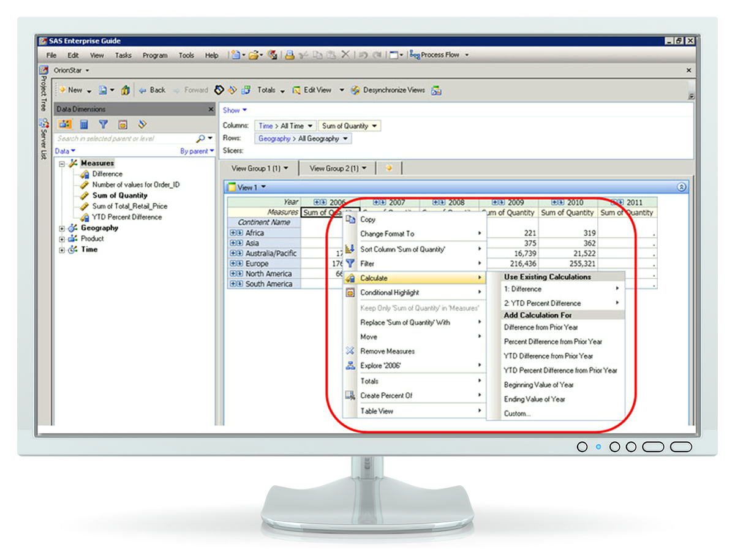
Task: Open the Tasks menu
Action: (123, 55)
